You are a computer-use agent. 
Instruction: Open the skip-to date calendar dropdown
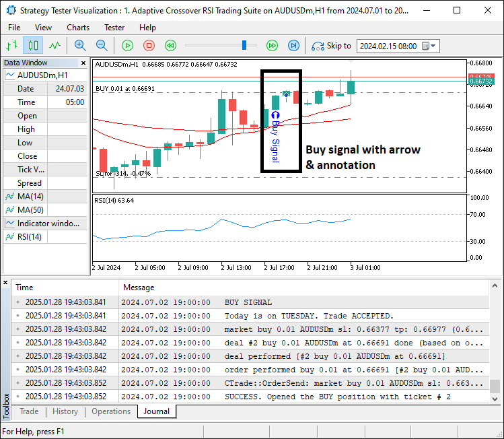coord(429,46)
